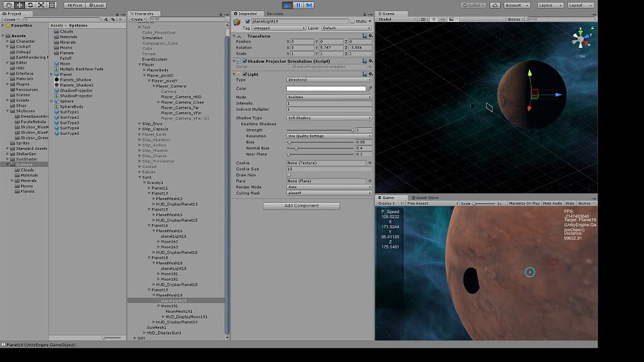This screenshot has width=644, height=362.
Task: Open the light Color swatch picker
Action: coord(327,88)
